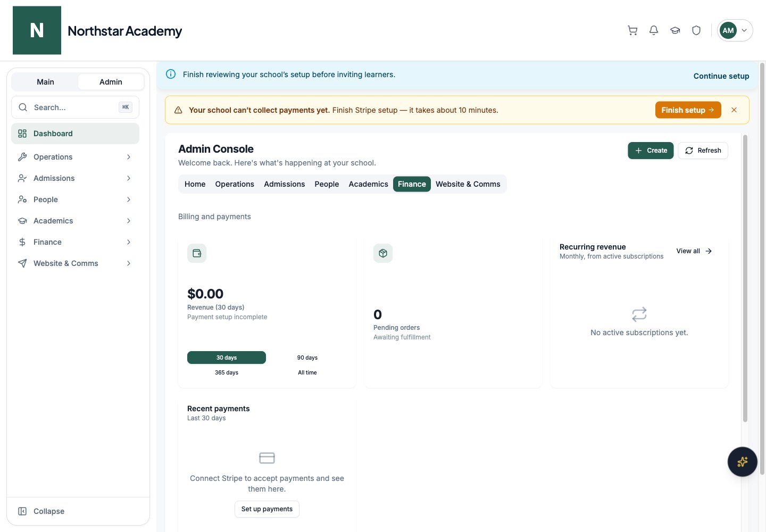Click the warning triangle icon

coord(178,110)
